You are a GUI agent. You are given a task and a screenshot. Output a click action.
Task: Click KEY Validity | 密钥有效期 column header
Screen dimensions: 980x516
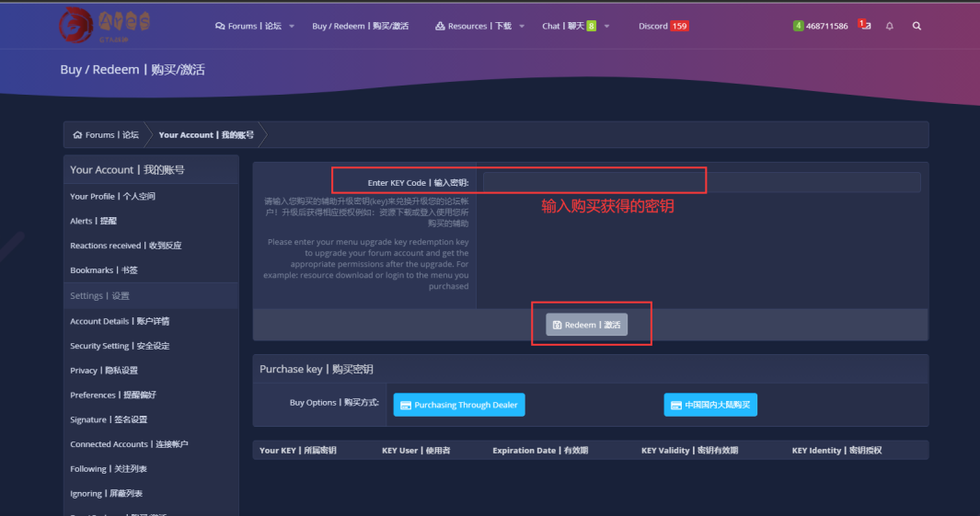coord(689,451)
